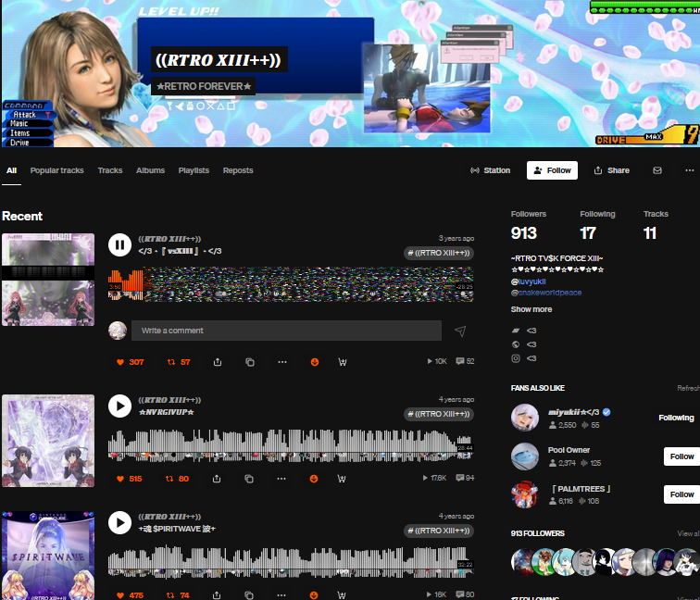Open more options for $PIRITWAVE track
Screen dimensions: 700x600
(x=281, y=595)
